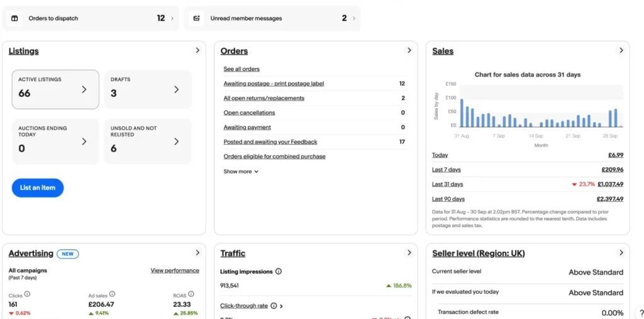Click See all orders link
644x319 pixels.
241,69
